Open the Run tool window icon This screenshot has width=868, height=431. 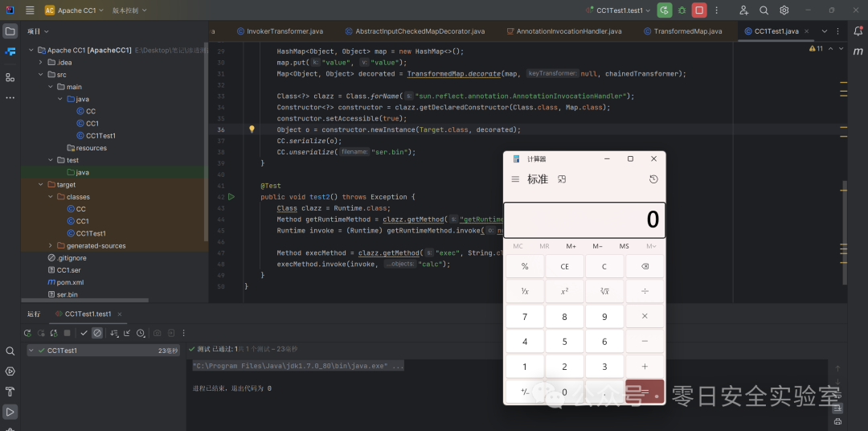tap(10, 412)
